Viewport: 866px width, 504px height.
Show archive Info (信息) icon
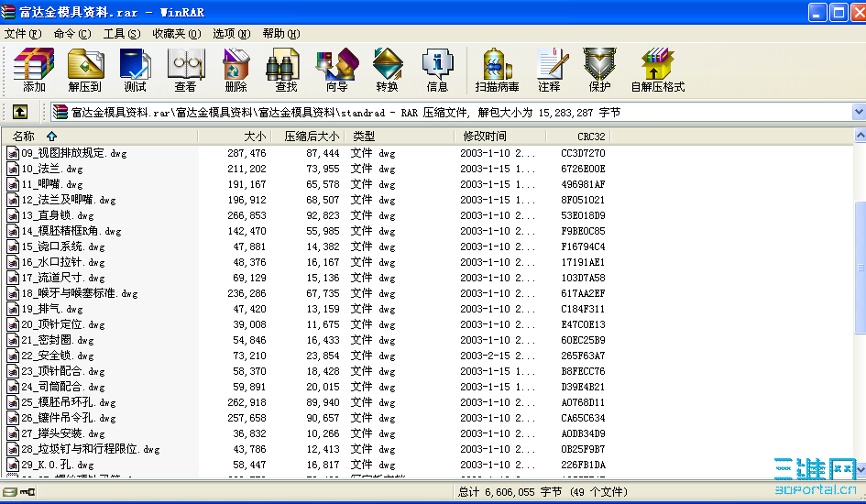(437, 70)
